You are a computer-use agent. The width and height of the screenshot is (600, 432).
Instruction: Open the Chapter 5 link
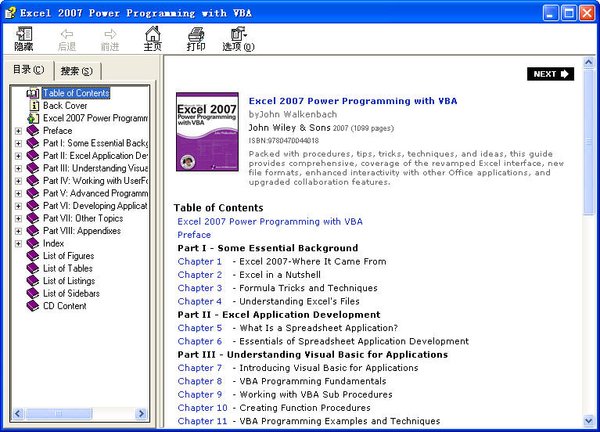point(199,327)
